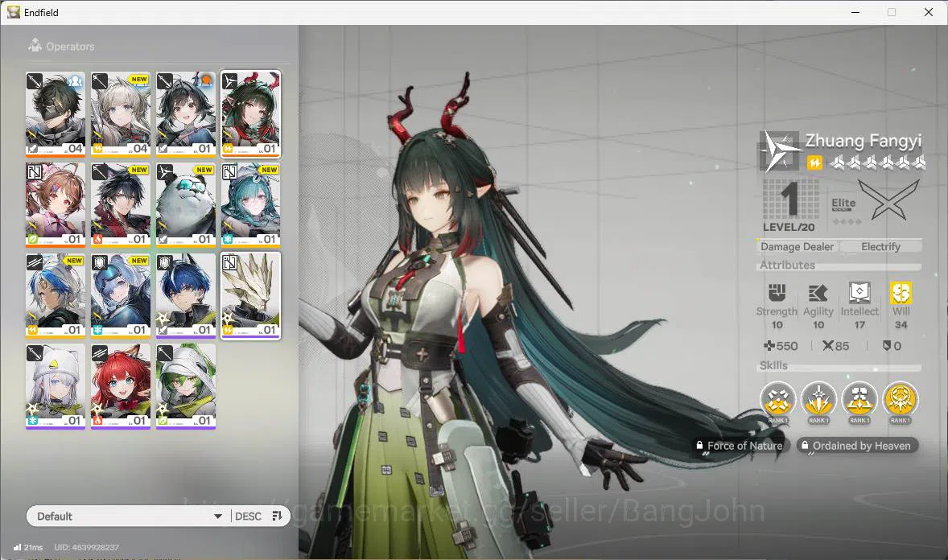Select the red-haired fox-eared girl card

pyautogui.click(x=121, y=386)
